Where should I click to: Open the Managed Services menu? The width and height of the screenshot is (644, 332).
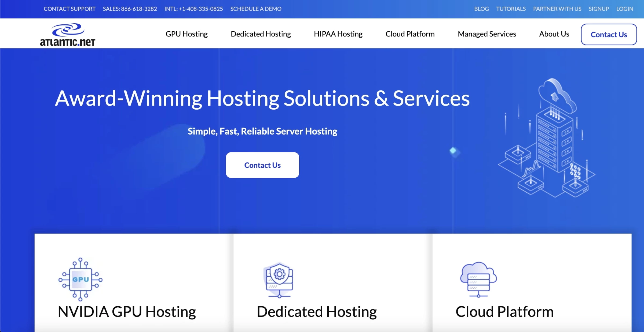(x=487, y=34)
